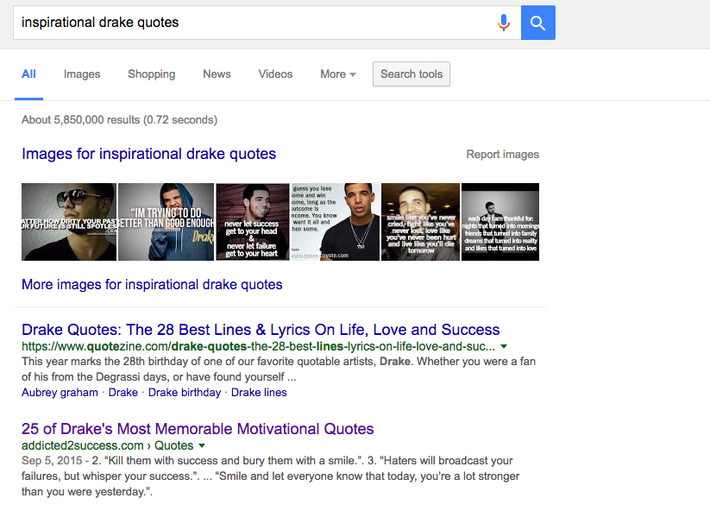
Task: Open the 'smile like you've never cried' thumbnail
Action: pos(420,222)
